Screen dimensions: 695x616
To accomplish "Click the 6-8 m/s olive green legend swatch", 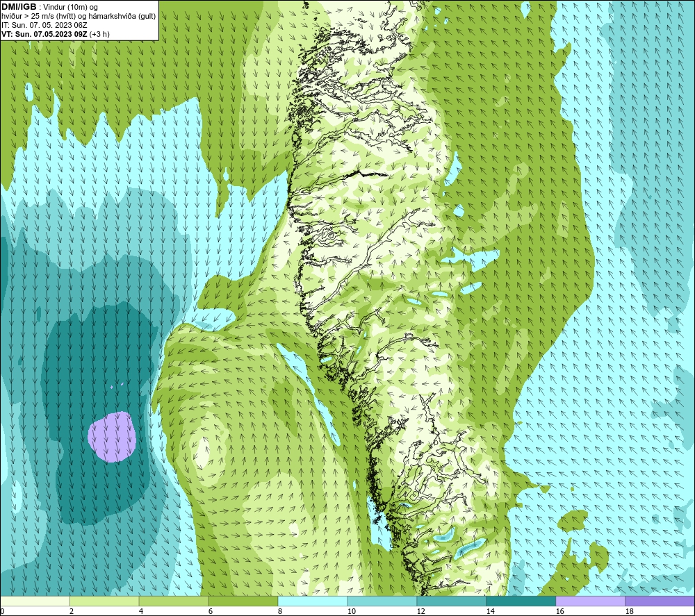I will pyautogui.click(x=243, y=601).
